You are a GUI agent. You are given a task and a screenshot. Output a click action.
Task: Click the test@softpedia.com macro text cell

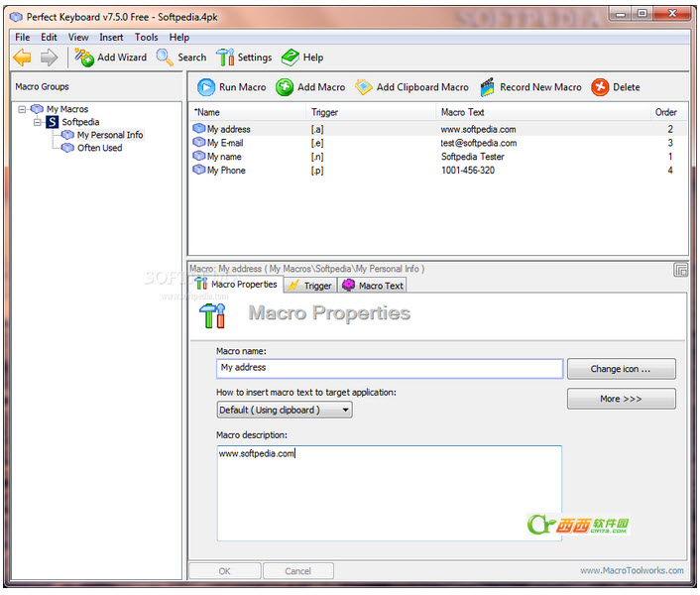click(x=479, y=143)
